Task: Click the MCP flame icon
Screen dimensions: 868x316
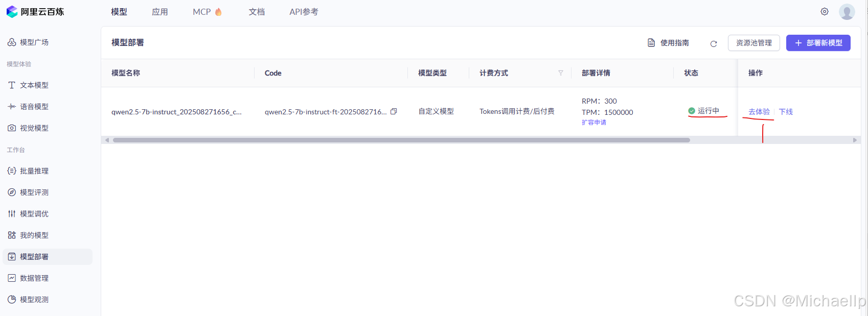Action: [219, 12]
